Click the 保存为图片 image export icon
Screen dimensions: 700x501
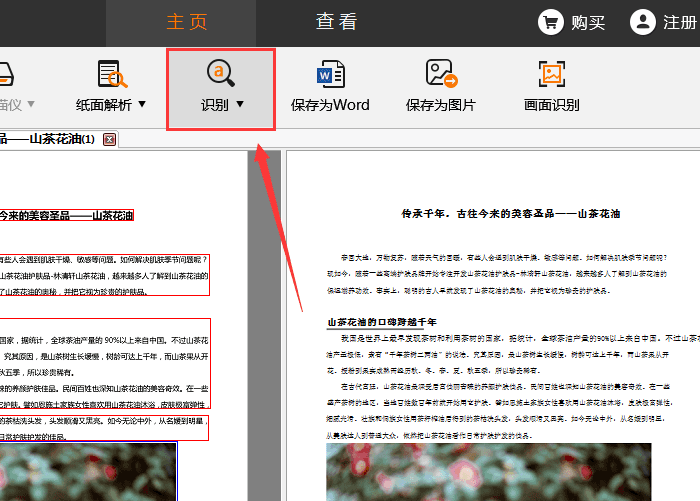(x=441, y=74)
